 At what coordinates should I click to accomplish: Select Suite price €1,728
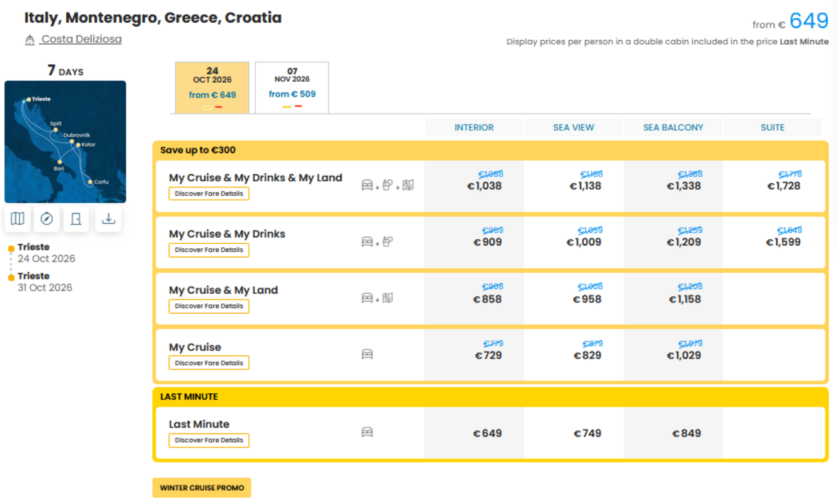click(783, 186)
